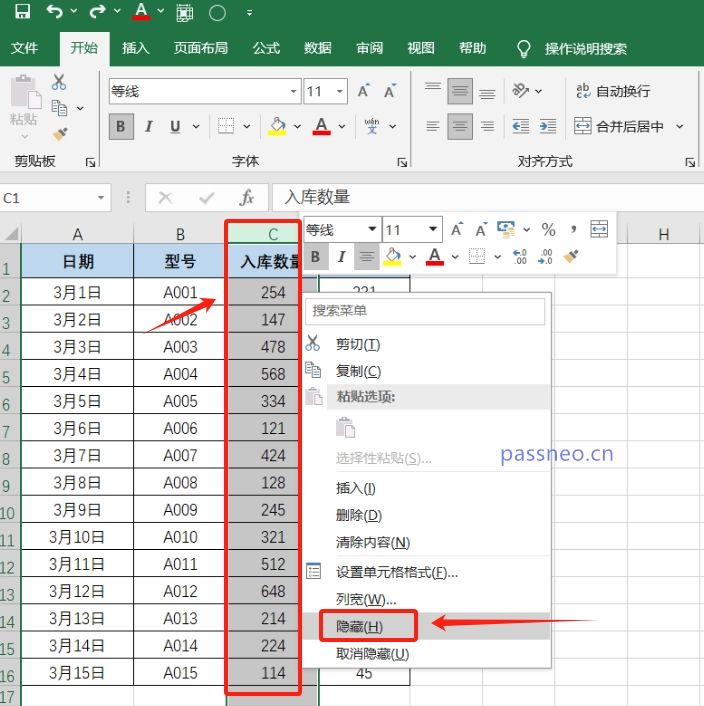Open the mini toolbar font name dropdown

tap(372, 229)
